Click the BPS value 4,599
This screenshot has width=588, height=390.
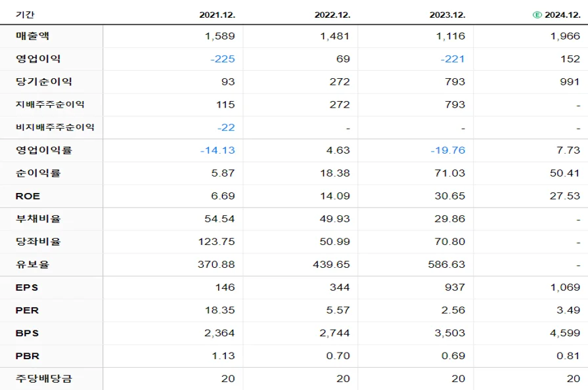pos(565,334)
